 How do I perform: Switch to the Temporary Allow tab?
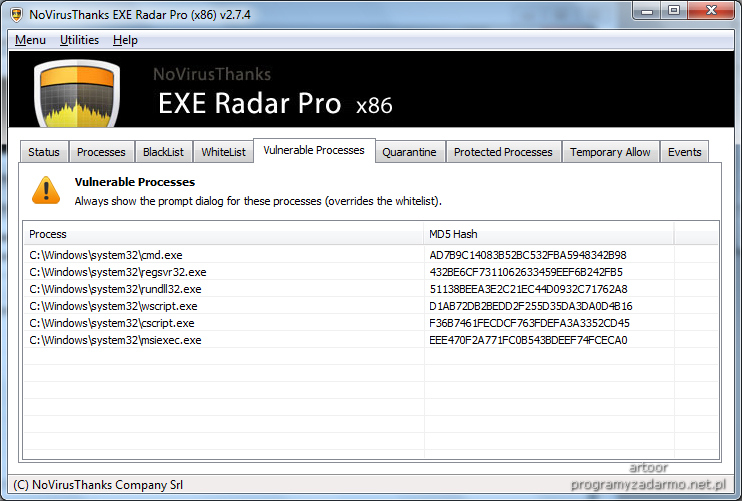[610, 152]
